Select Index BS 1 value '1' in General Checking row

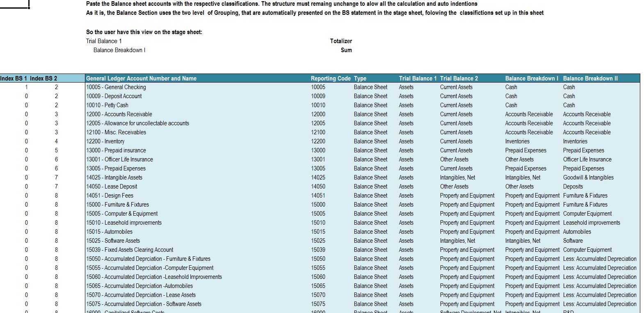[26, 87]
